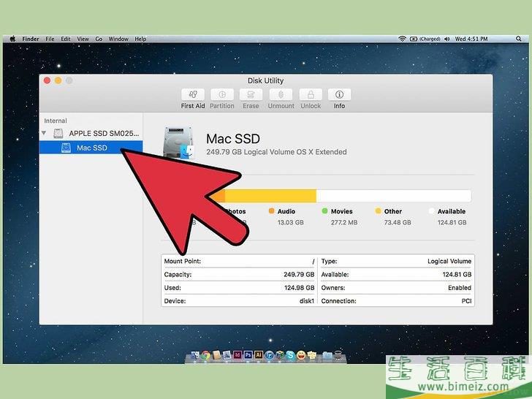Click the Available 124.81 GB table cell

click(x=396, y=275)
